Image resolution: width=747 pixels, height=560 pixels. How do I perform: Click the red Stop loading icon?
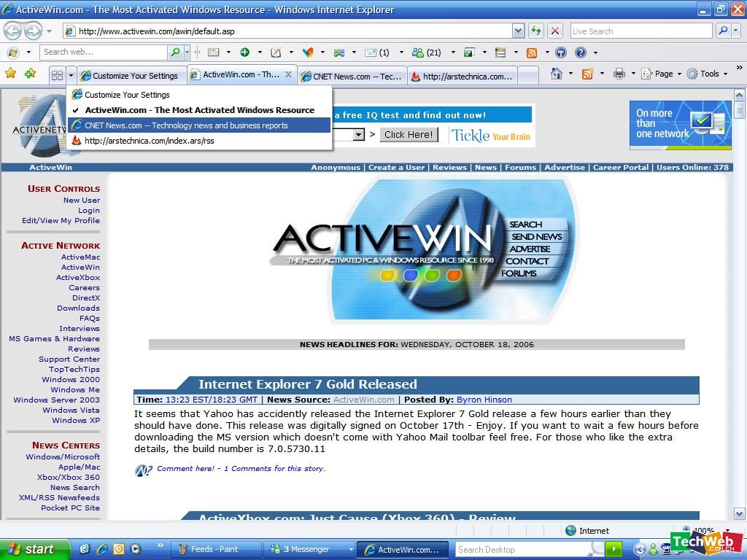coord(554,31)
